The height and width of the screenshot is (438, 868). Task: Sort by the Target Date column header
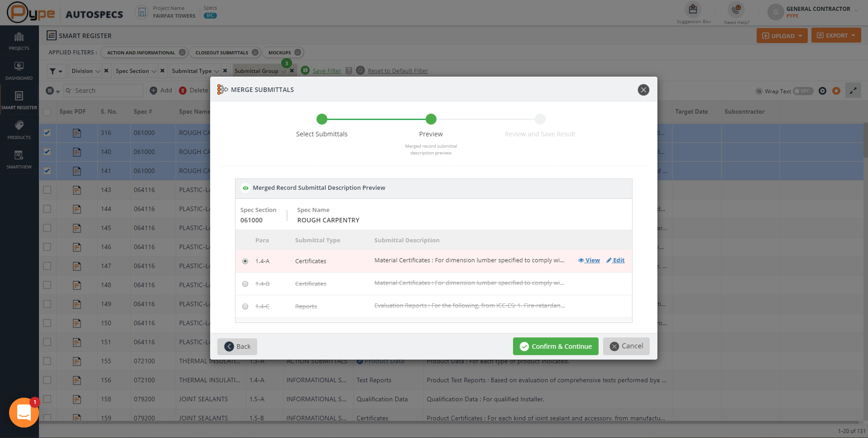(x=691, y=112)
